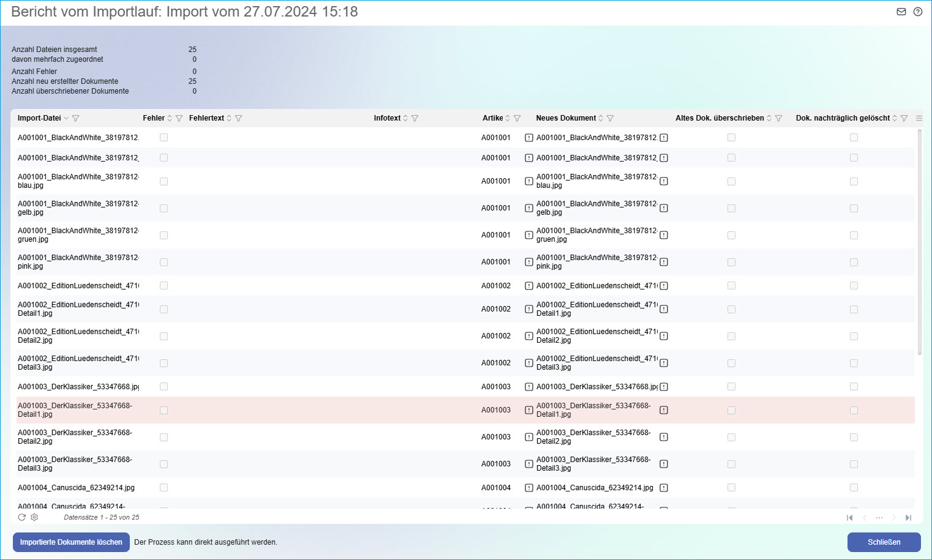Click filter icon for Fehlertext column
The width and height of the screenshot is (932, 560).
point(238,118)
